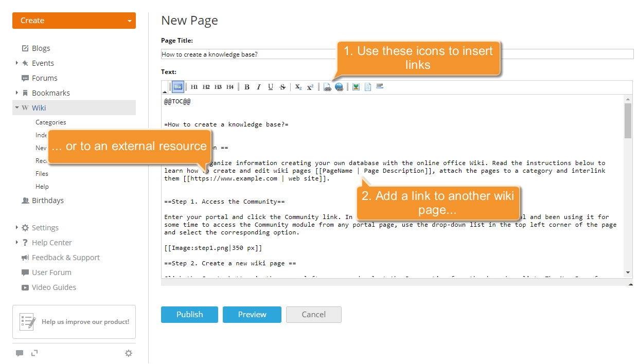Click the horizontal lines toolbar icon
Image resolution: width=638 pixels, height=364 pixels.
coord(380,86)
